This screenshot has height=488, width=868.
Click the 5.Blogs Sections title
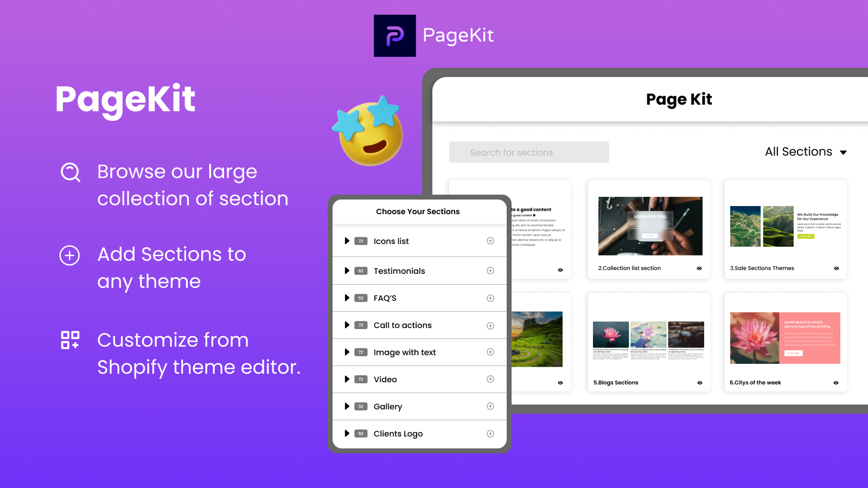(x=616, y=383)
